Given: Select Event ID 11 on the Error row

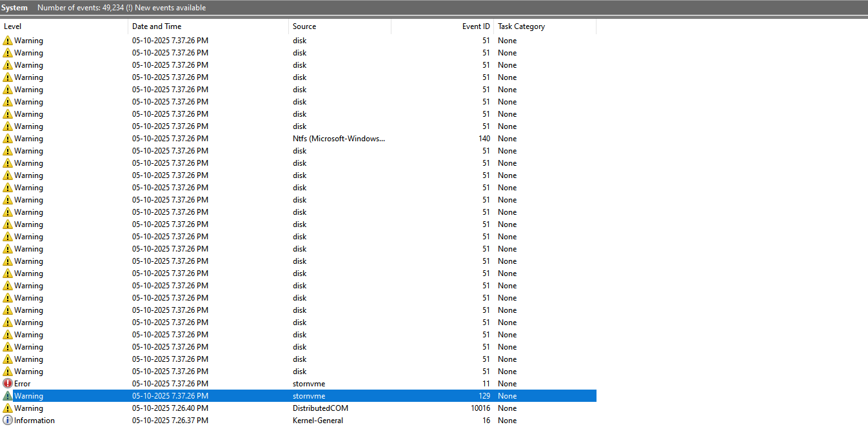Looking at the screenshot, I should pyautogui.click(x=486, y=384).
